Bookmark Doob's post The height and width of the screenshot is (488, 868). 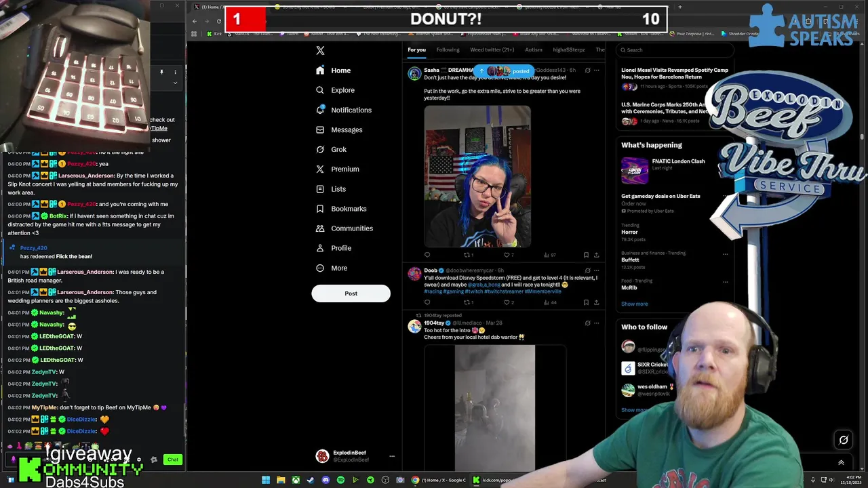pyautogui.click(x=586, y=302)
